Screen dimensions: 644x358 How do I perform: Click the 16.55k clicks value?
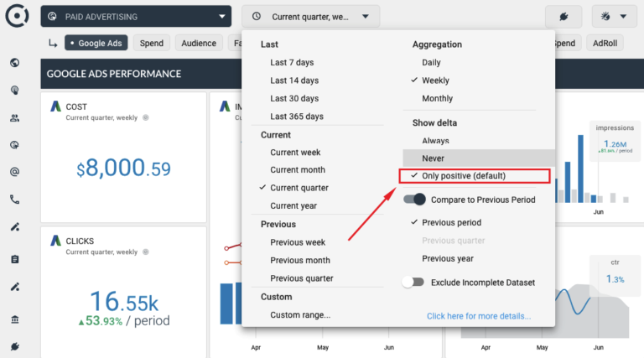click(x=124, y=302)
